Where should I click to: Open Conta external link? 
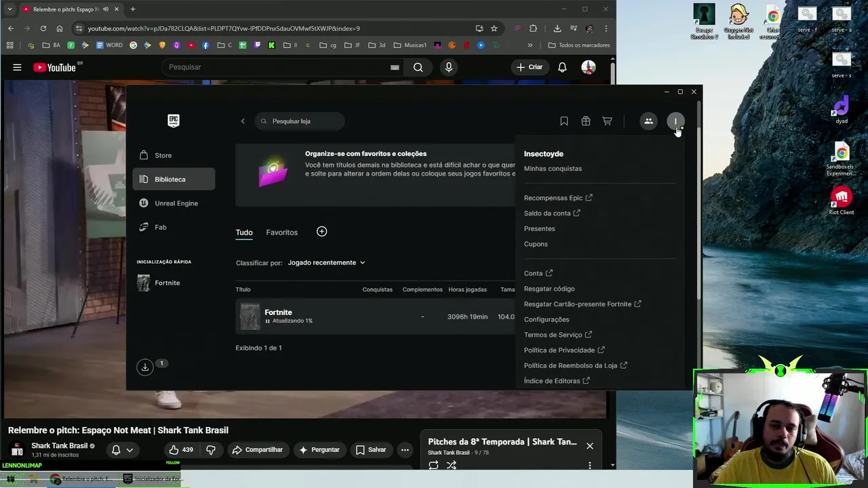pos(538,274)
